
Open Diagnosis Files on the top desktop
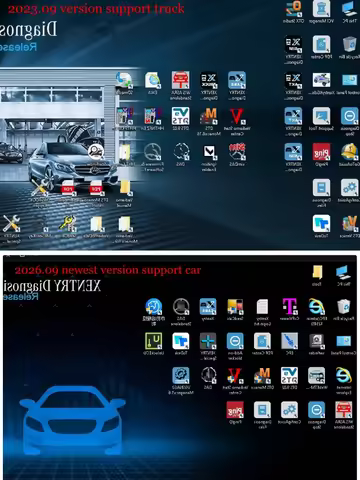[x=321, y=188]
